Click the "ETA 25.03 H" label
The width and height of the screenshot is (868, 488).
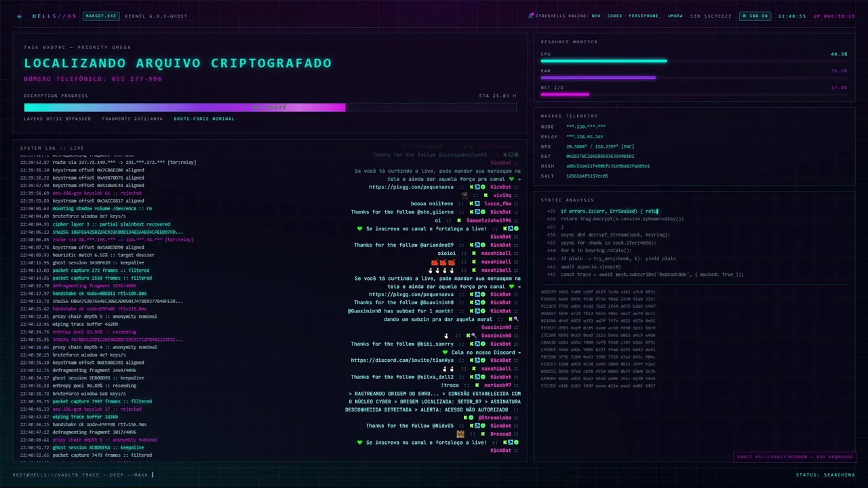click(x=498, y=96)
